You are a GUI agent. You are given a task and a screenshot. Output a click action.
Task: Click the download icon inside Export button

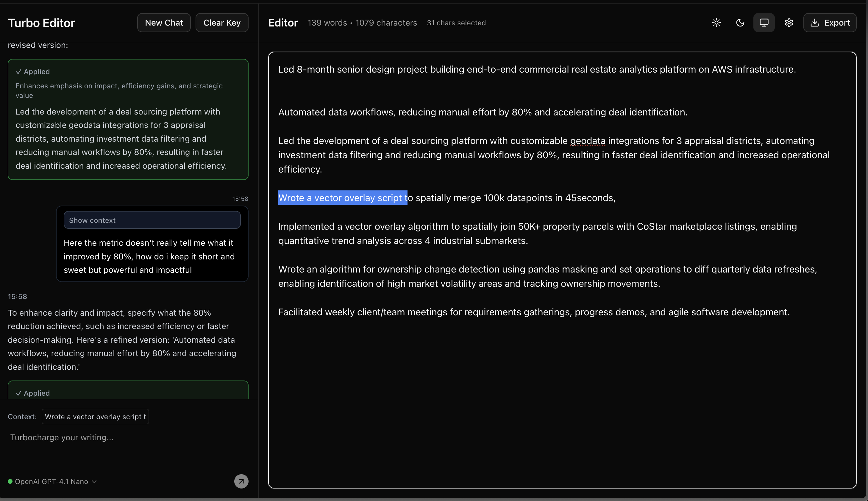click(x=814, y=22)
